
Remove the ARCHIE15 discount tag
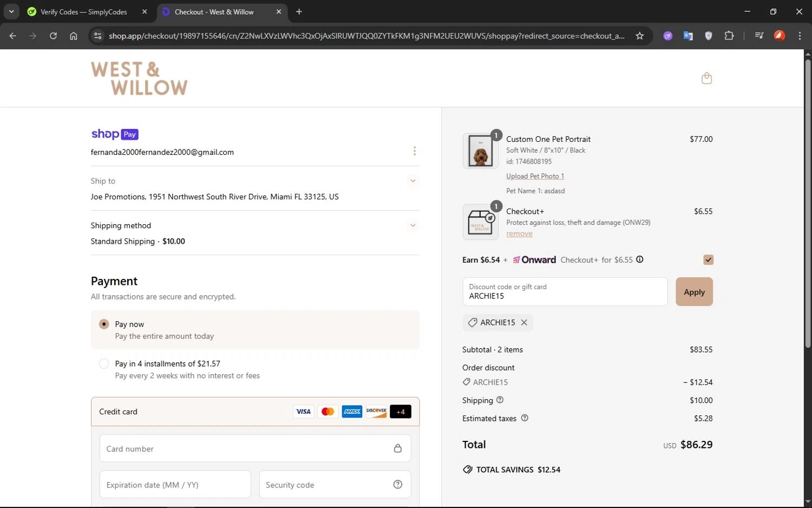[x=524, y=322]
